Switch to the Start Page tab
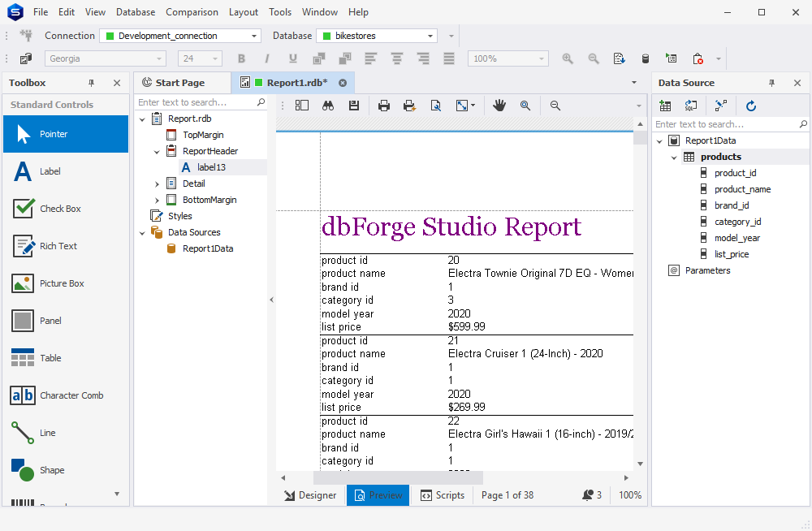The width and height of the screenshot is (812, 531). pyautogui.click(x=179, y=83)
